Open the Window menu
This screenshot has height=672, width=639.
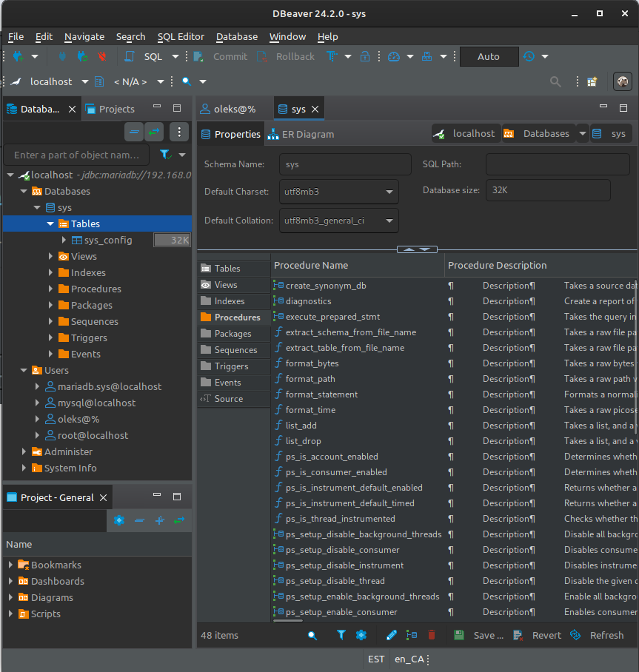pyautogui.click(x=287, y=37)
